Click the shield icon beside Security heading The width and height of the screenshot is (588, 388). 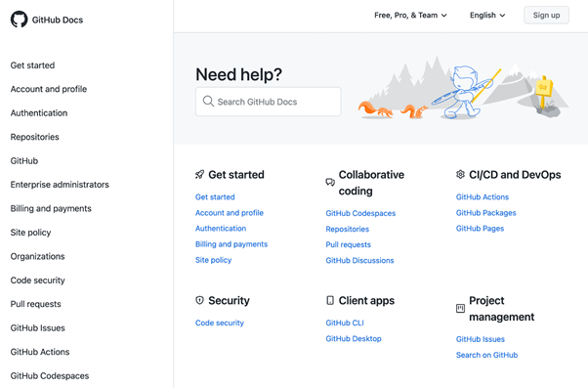(x=199, y=300)
